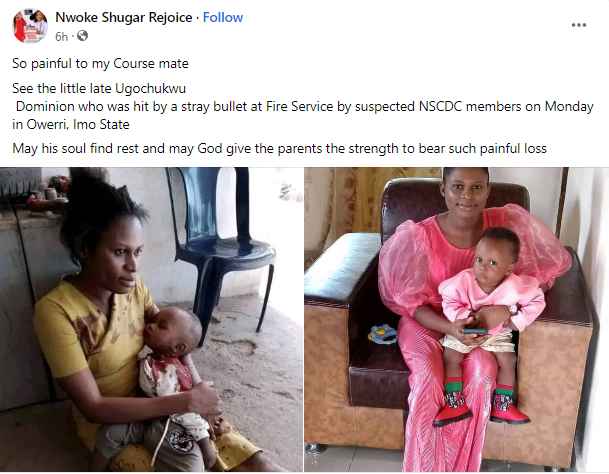The height and width of the screenshot is (474, 609).
Task: Open the post options three-dot menu
Action: coord(578,25)
